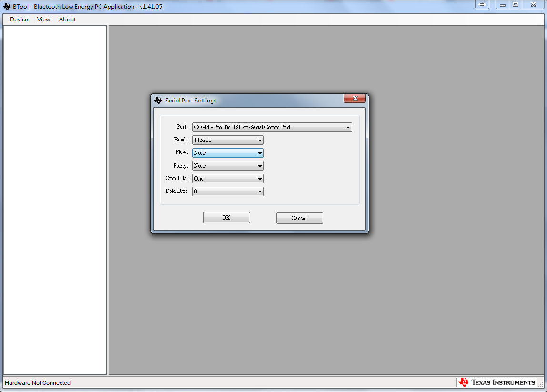Cancel the Serial Port Settings dialog
Image resolution: width=547 pixels, height=392 pixels.
299,218
